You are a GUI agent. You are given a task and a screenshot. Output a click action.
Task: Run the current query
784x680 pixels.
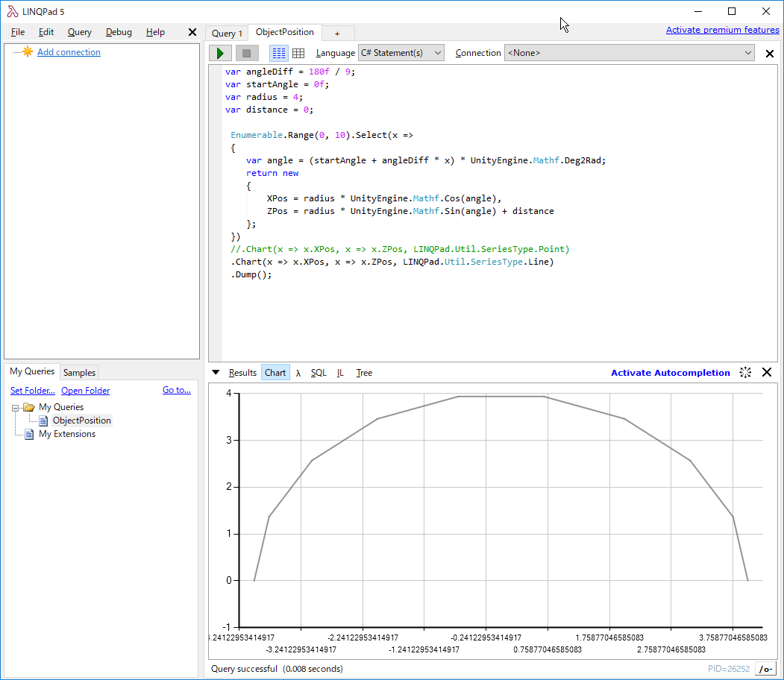(219, 52)
